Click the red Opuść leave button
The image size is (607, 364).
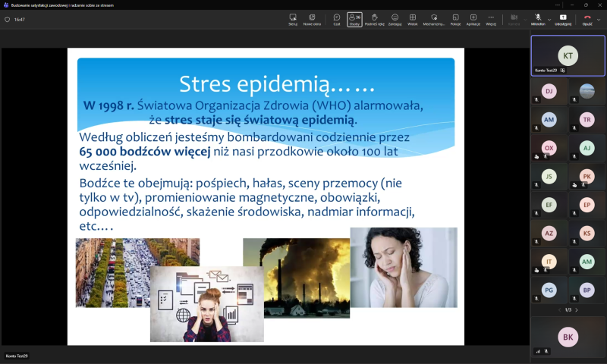point(587,19)
